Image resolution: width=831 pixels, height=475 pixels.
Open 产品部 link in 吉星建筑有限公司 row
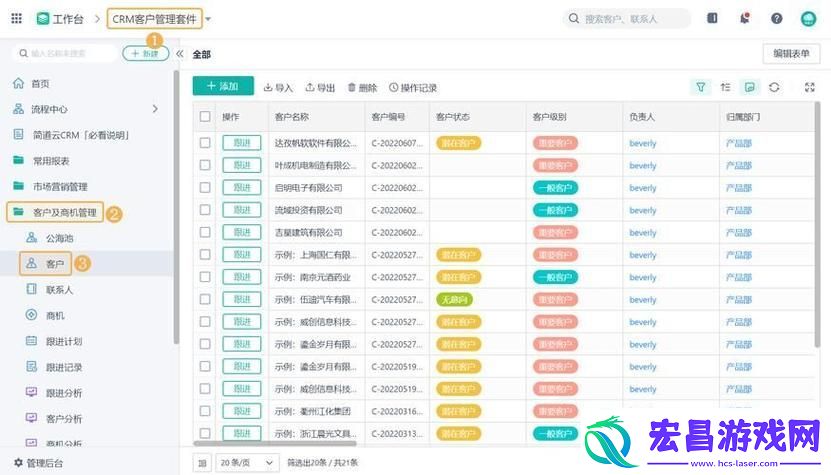(739, 232)
